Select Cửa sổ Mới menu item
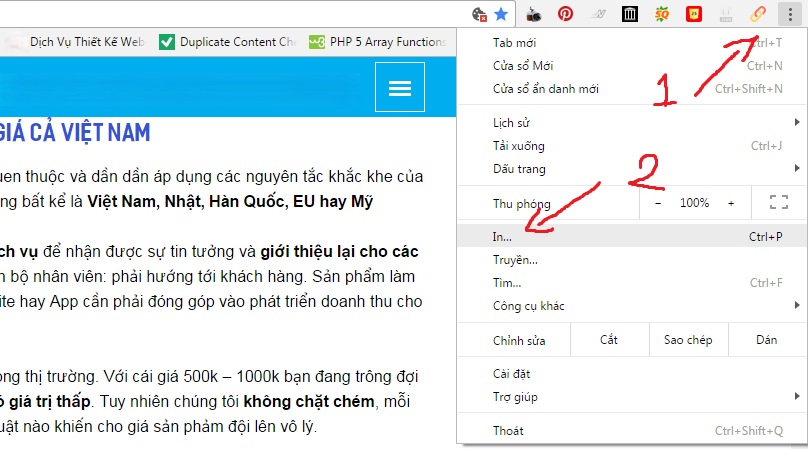The width and height of the screenshot is (808, 449). 632,65
